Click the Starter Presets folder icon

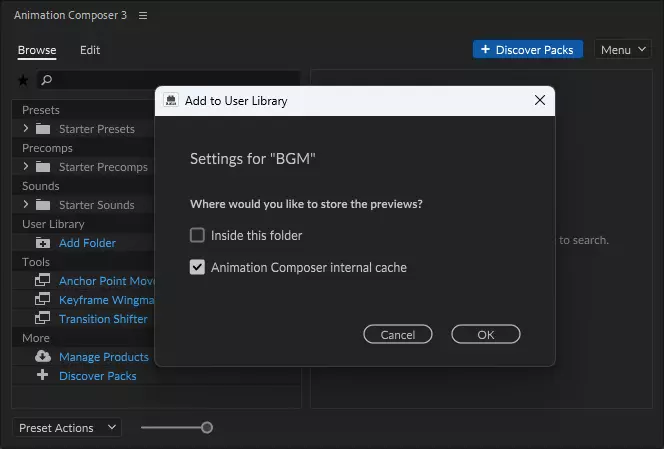point(43,128)
